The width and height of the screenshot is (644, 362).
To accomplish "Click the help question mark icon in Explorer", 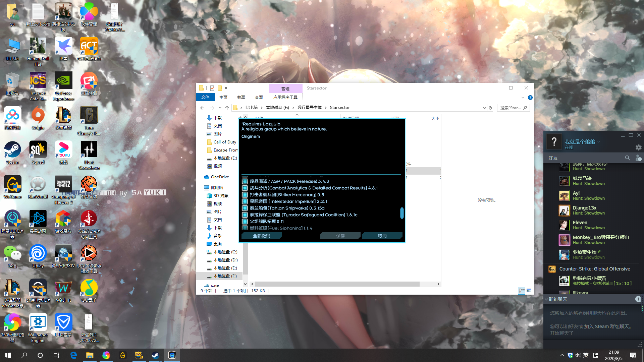I will (x=530, y=98).
